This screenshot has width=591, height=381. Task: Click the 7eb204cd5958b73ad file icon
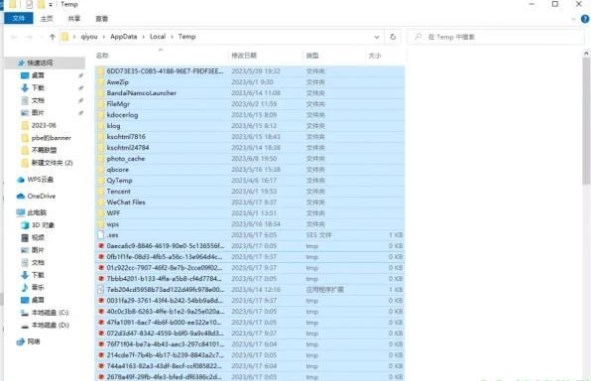(101, 290)
